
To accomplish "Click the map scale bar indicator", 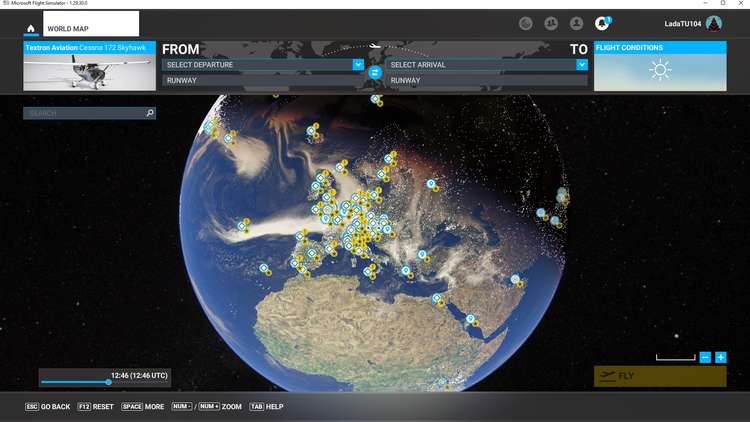I will point(675,357).
